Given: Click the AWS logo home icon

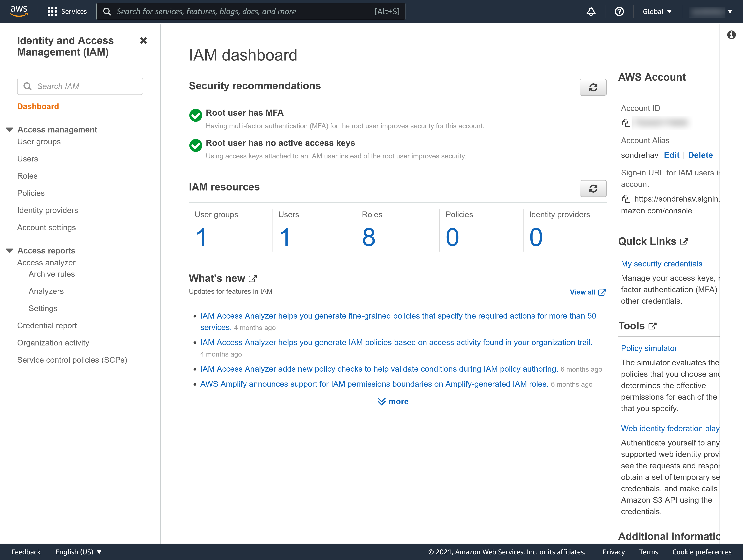Looking at the screenshot, I should tap(19, 11).
